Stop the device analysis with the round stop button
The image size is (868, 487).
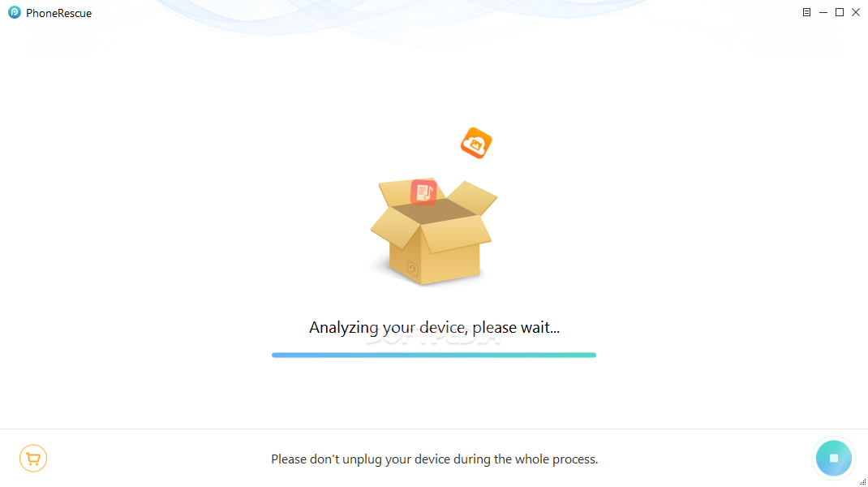[x=833, y=459]
